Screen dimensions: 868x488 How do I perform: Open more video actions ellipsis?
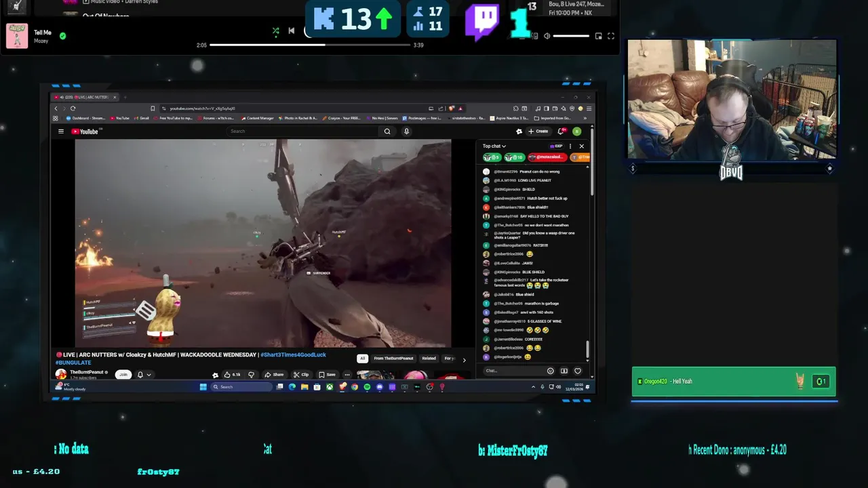pos(347,375)
